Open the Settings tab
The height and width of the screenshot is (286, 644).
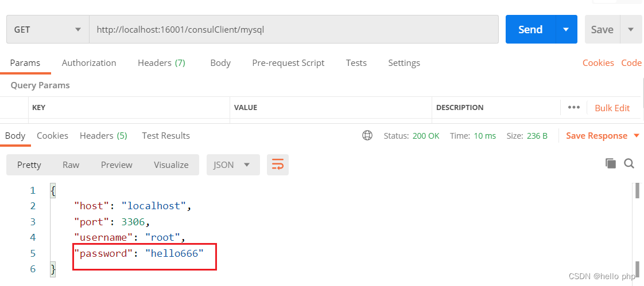point(404,63)
